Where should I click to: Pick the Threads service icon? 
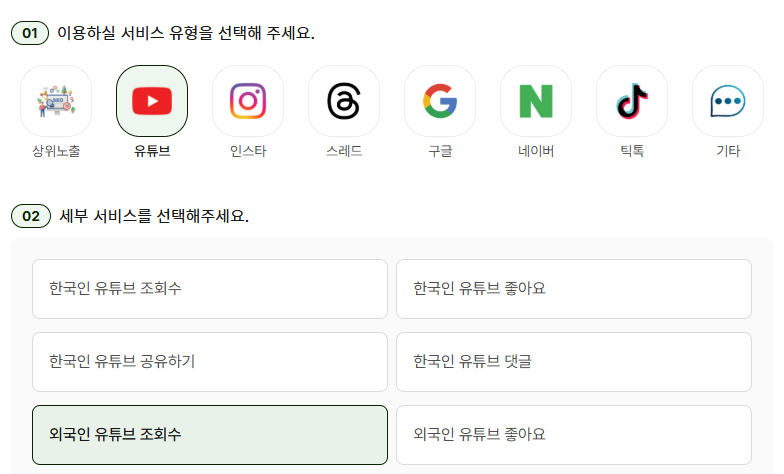pyautogui.click(x=344, y=101)
